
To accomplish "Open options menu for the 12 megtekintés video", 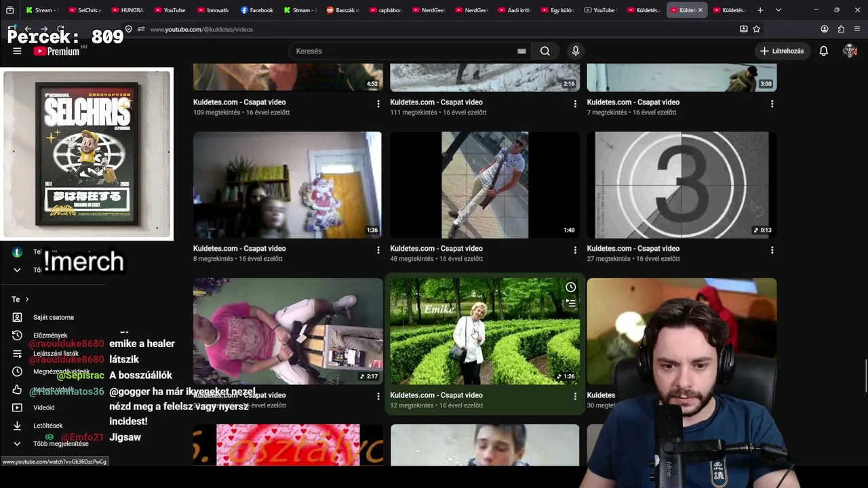I will tap(575, 396).
